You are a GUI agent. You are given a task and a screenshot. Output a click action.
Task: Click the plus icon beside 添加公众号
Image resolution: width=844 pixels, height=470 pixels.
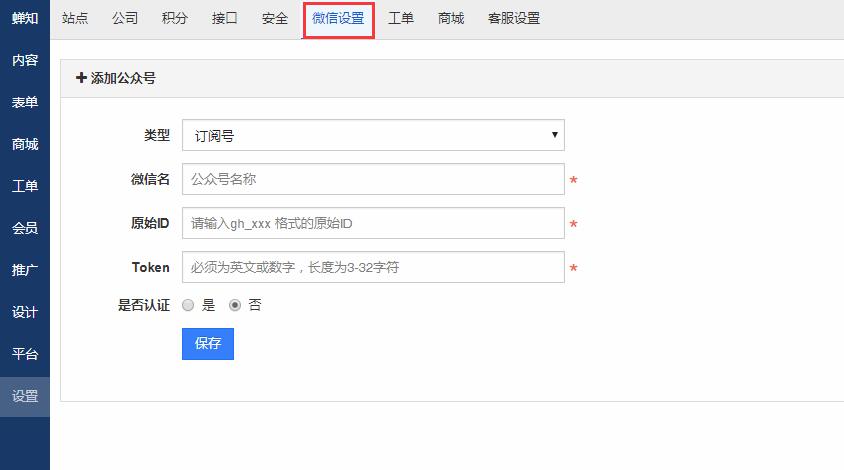[x=81, y=78]
